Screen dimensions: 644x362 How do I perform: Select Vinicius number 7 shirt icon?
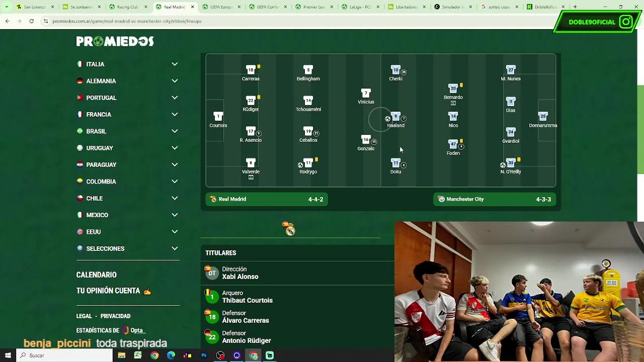coord(366,93)
